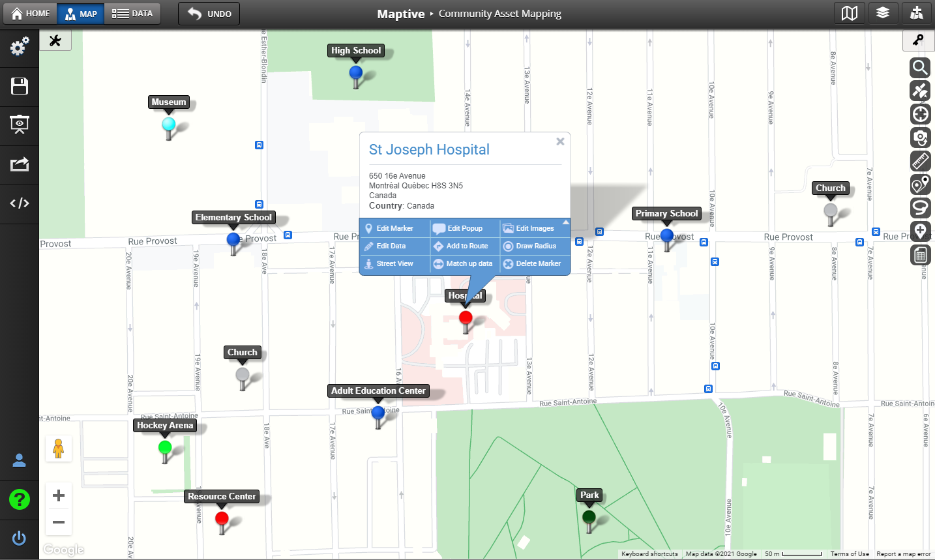Click the add marker pin tool
This screenshot has height=560, width=935.
920,231
